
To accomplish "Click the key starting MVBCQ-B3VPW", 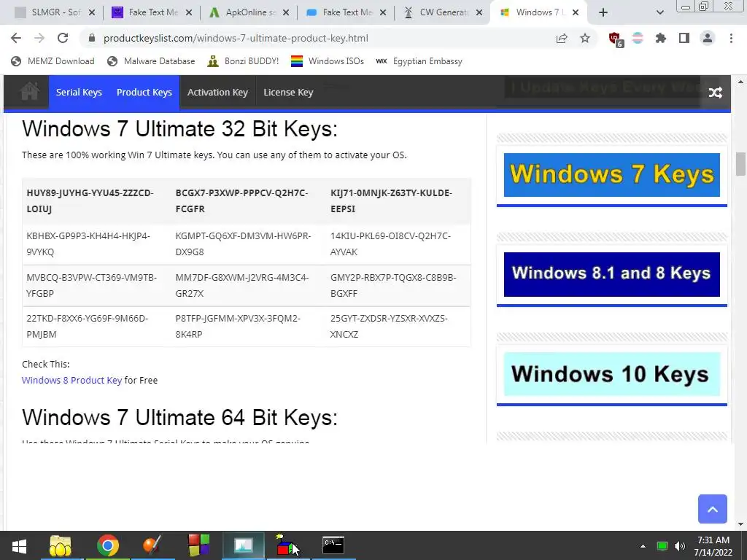I will pyautogui.click(x=91, y=285).
